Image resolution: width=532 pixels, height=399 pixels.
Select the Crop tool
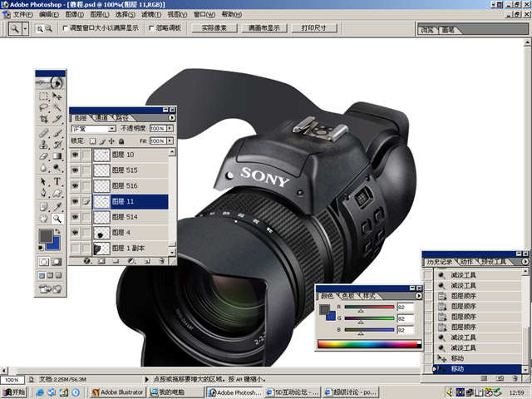43,119
